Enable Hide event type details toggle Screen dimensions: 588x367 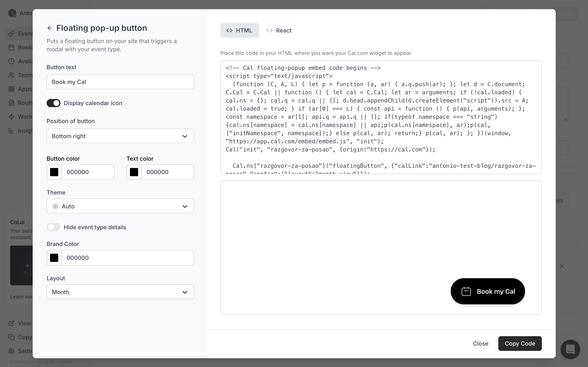54,227
